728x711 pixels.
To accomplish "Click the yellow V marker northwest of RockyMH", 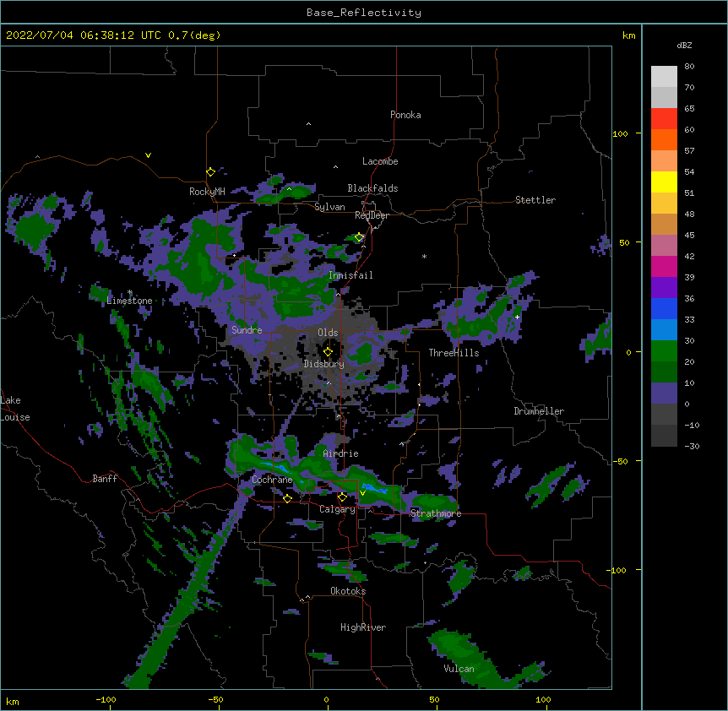I will point(148,155).
